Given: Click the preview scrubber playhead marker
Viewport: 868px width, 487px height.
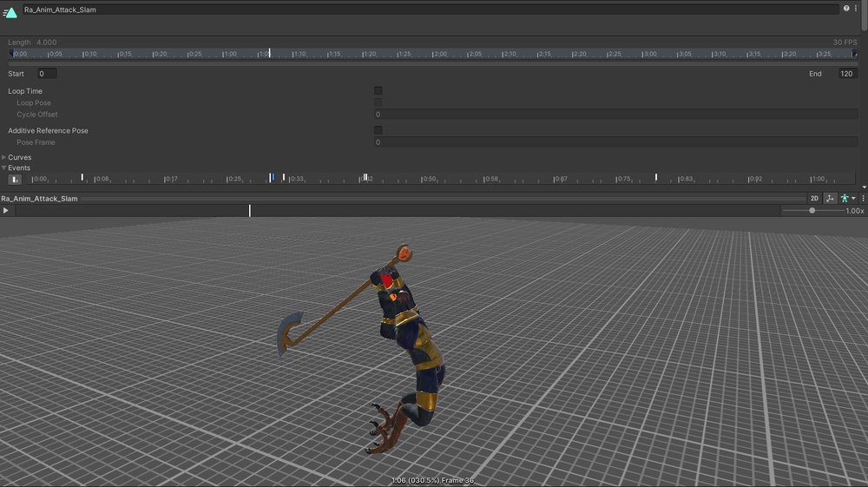Looking at the screenshot, I should 250,210.
